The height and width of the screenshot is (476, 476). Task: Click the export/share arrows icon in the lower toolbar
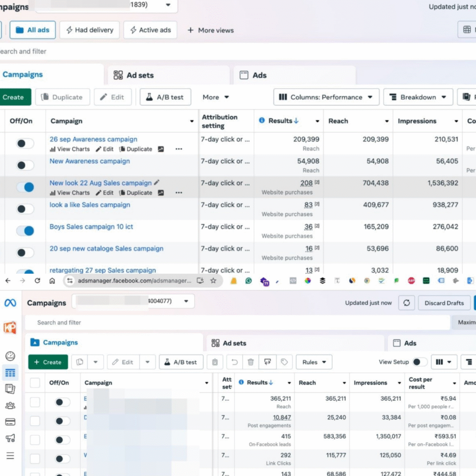coord(267,362)
